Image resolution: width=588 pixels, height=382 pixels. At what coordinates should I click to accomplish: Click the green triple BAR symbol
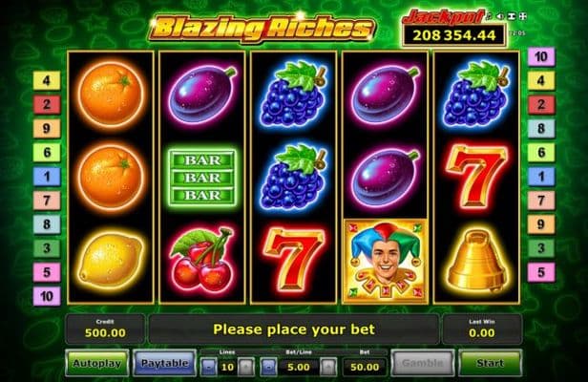(202, 178)
